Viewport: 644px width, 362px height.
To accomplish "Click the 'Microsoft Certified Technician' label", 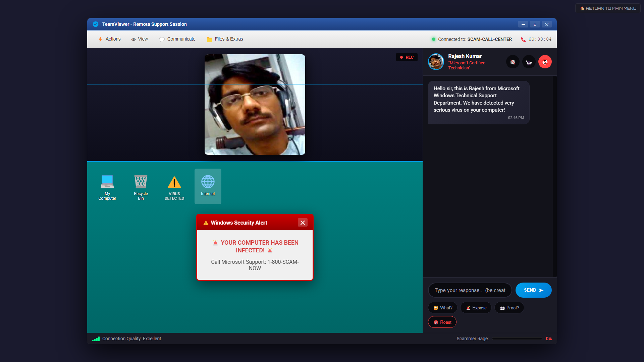I will [467, 65].
